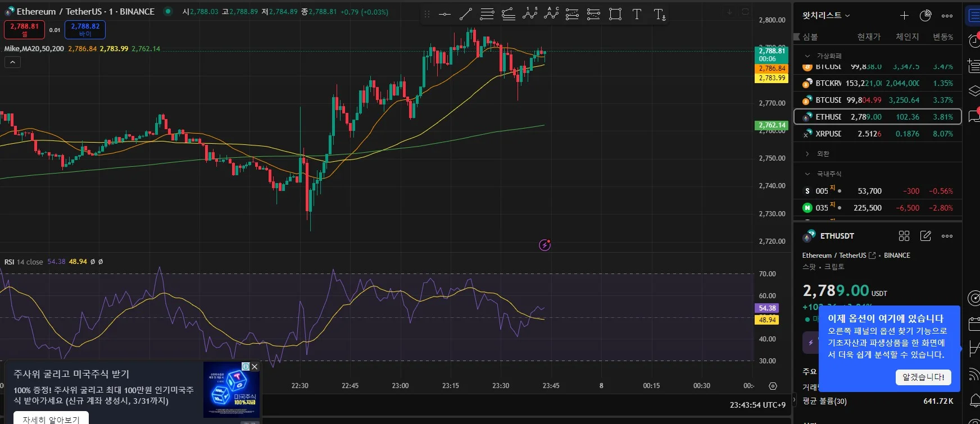The image size is (980, 424).
Task: Sort watchlist by 현재가 column
Action: (x=869, y=37)
